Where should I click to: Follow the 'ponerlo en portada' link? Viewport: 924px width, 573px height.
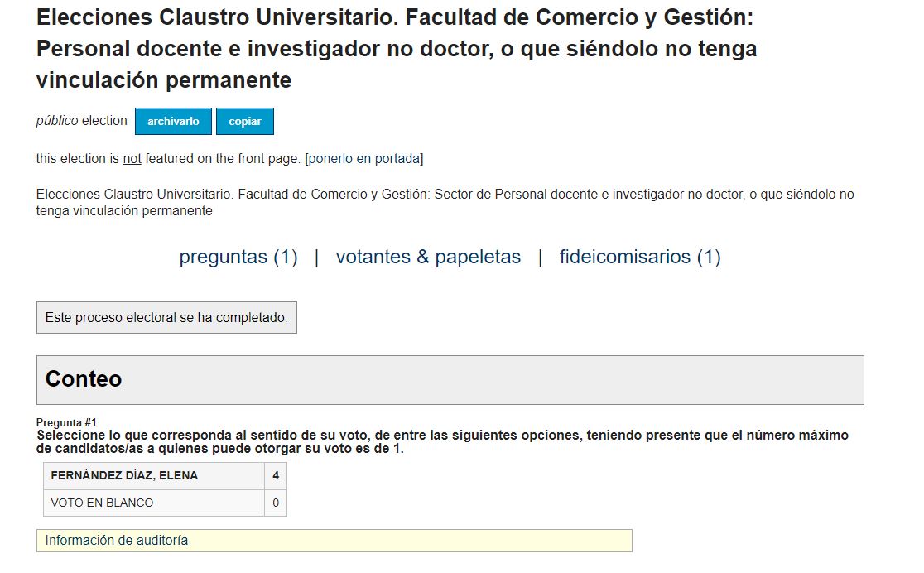point(364,159)
